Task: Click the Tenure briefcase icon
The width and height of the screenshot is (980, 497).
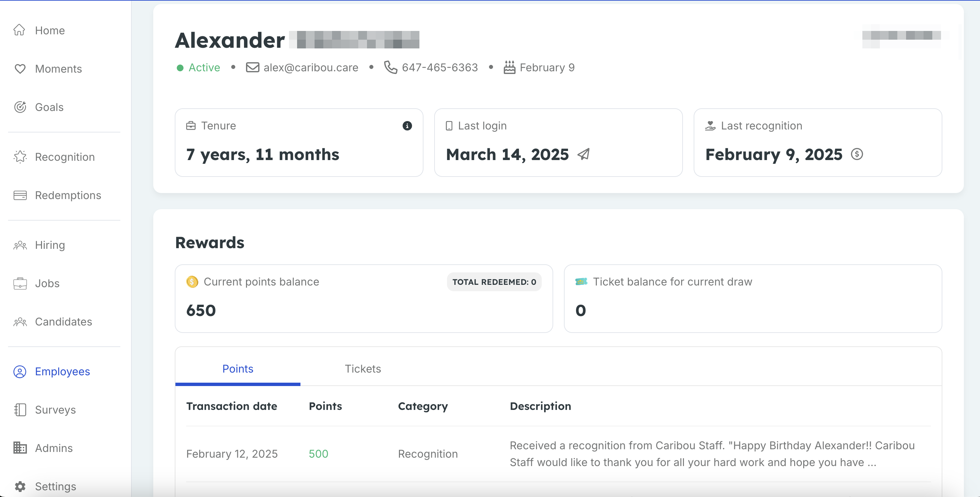Action: coord(191,125)
